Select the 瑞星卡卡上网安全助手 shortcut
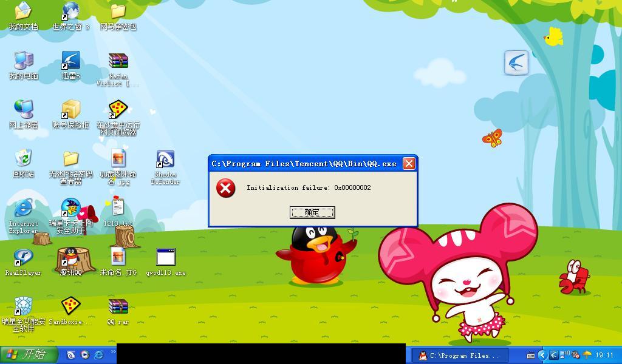 (71, 216)
